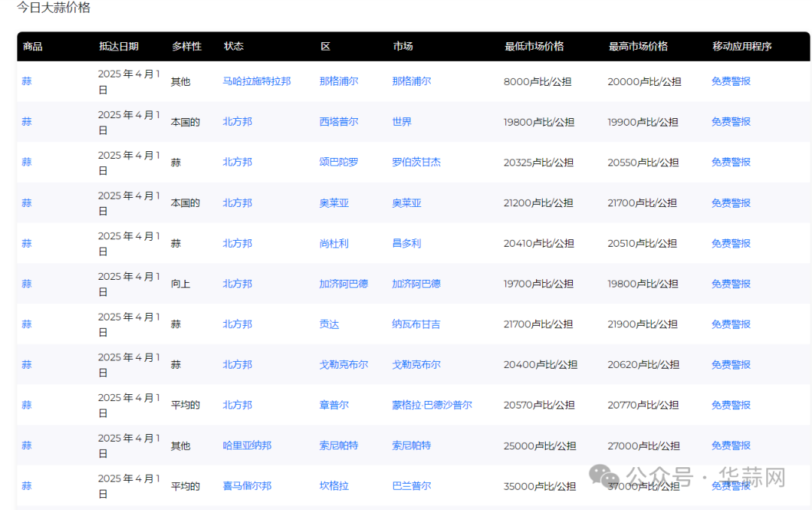This screenshot has width=812, height=510.
Task: Click 免费警报 in the 21700卢比 minimum row
Action: (731, 324)
